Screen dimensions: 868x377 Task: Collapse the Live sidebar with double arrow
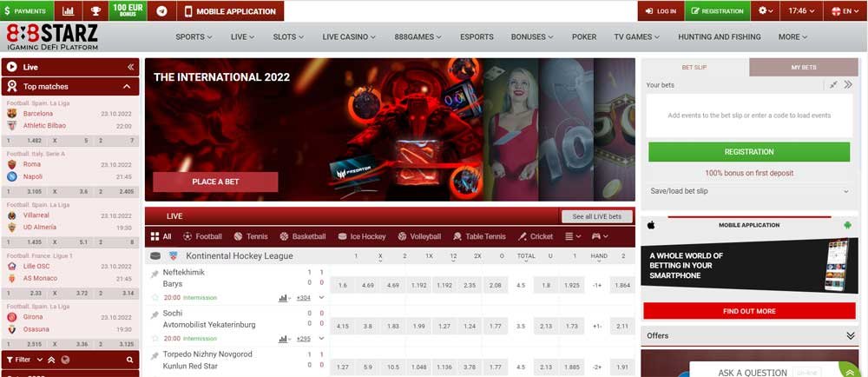pos(131,67)
